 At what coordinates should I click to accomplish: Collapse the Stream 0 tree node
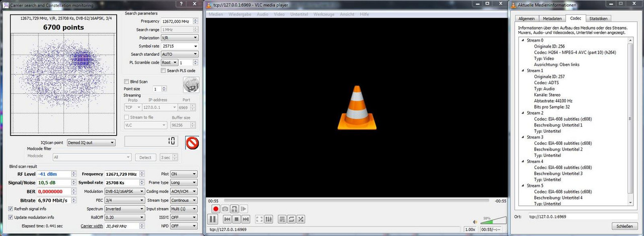[x=523, y=40]
